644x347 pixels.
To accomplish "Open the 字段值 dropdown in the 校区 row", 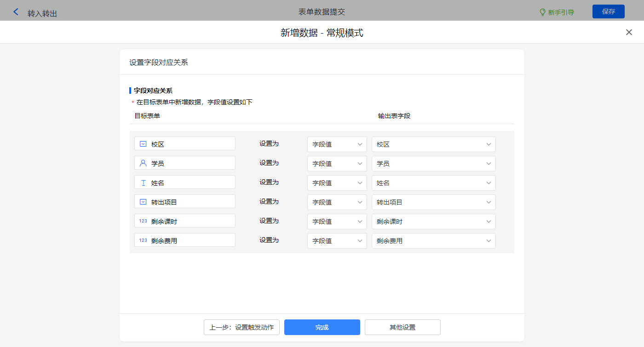I will click(337, 144).
